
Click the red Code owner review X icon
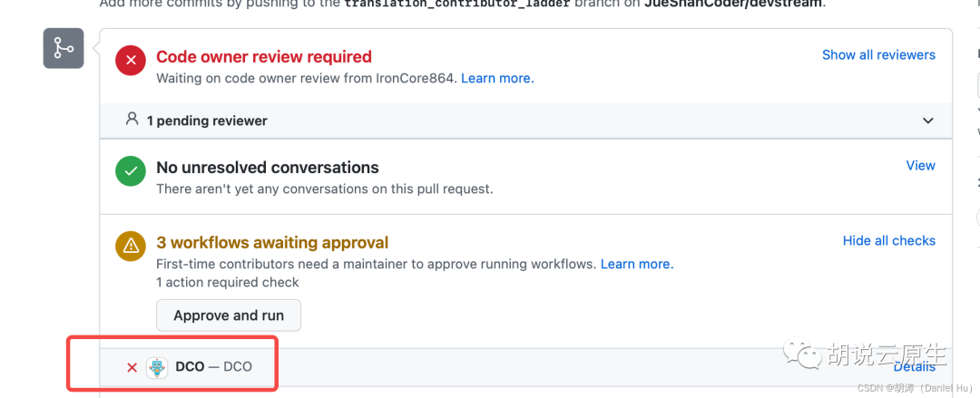coord(132,61)
